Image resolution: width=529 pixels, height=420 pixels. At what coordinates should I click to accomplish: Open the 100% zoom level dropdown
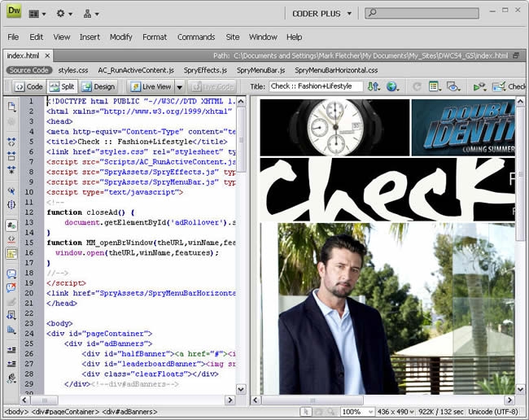tap(357, 412)
